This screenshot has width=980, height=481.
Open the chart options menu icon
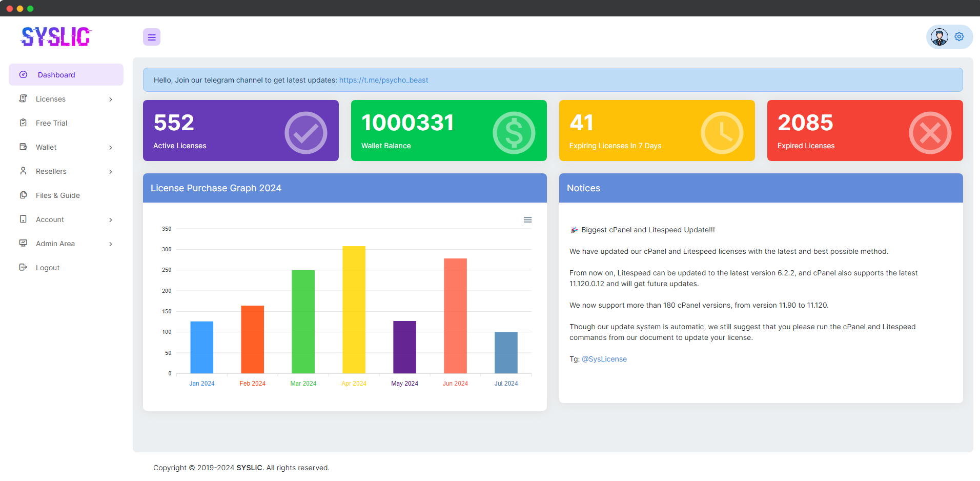[x=527, y=220]
